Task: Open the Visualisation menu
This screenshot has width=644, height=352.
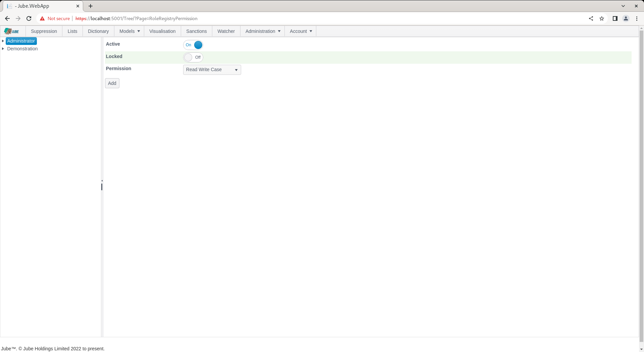Action: pos(162,31)
